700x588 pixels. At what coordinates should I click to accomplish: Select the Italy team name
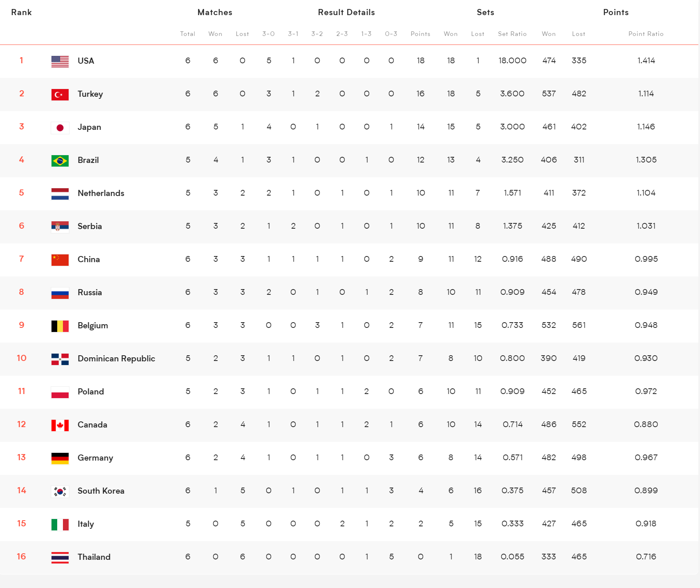(x=86, y=524)
